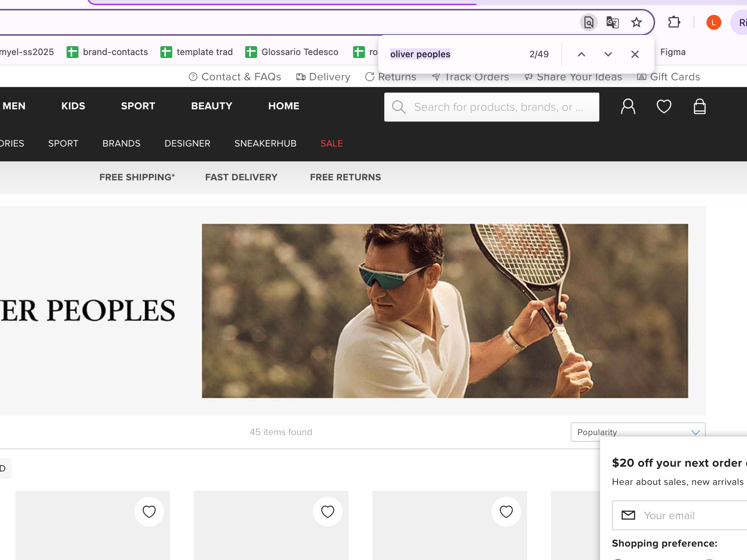Select the BEAUTY top navigation tab
This screenshot has height=560, width=747.
pos(212,106)
